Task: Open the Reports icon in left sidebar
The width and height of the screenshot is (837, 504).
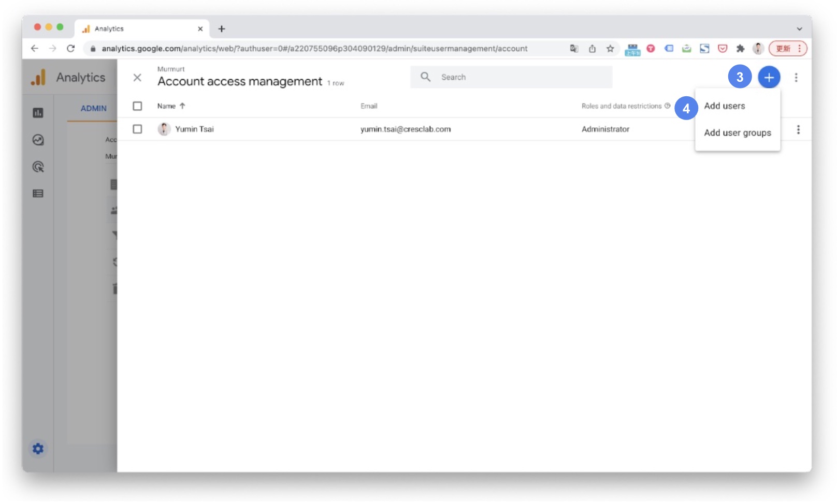Action: (38, 113)
